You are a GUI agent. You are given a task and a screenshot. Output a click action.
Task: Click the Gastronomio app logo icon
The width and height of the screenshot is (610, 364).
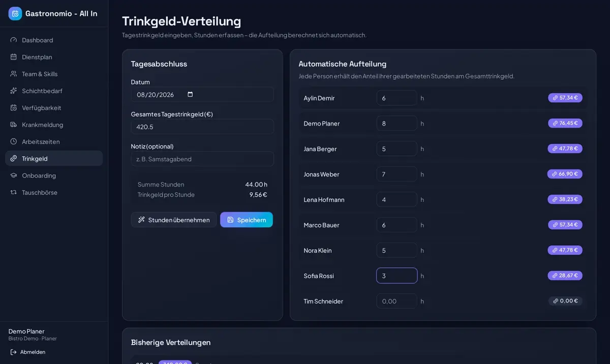[x=15, y=14]
